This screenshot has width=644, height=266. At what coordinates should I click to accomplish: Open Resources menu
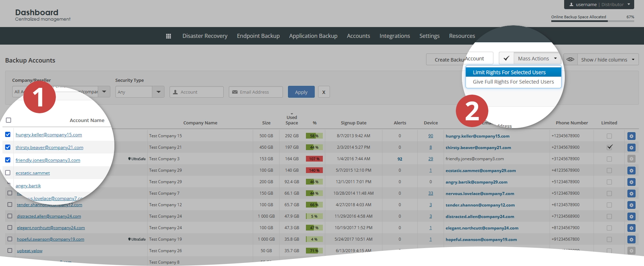coord(462,36)
